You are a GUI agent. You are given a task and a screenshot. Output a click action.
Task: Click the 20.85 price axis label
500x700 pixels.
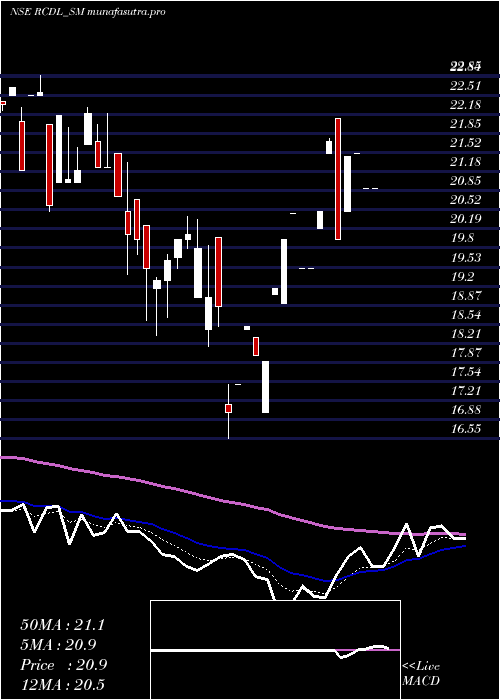(x=466, y=181)
